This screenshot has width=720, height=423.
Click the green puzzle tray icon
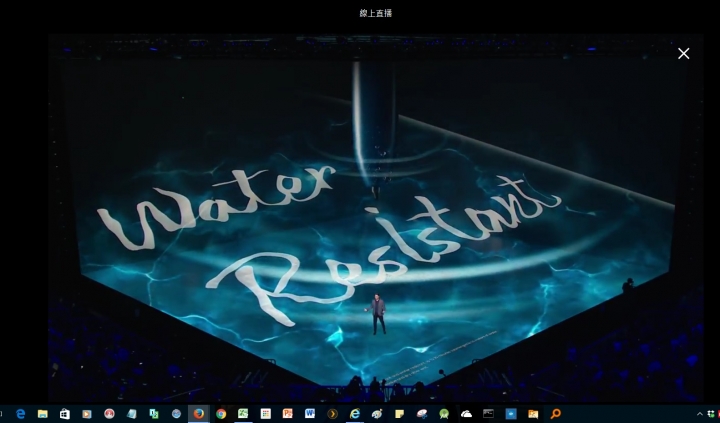pos(713,414)
